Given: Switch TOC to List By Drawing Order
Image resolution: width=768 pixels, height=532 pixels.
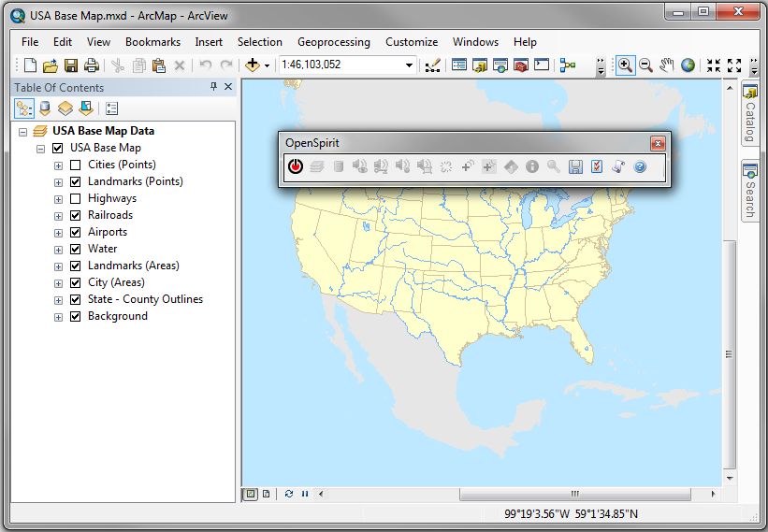Looking at the screenshot, I should tap(24, 108).
